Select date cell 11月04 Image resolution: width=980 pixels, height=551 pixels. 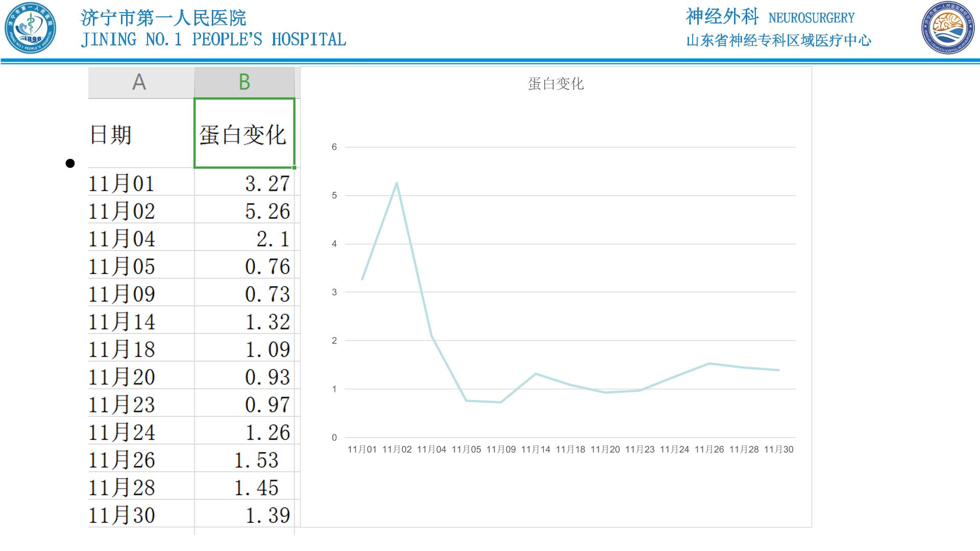[141, 237]
